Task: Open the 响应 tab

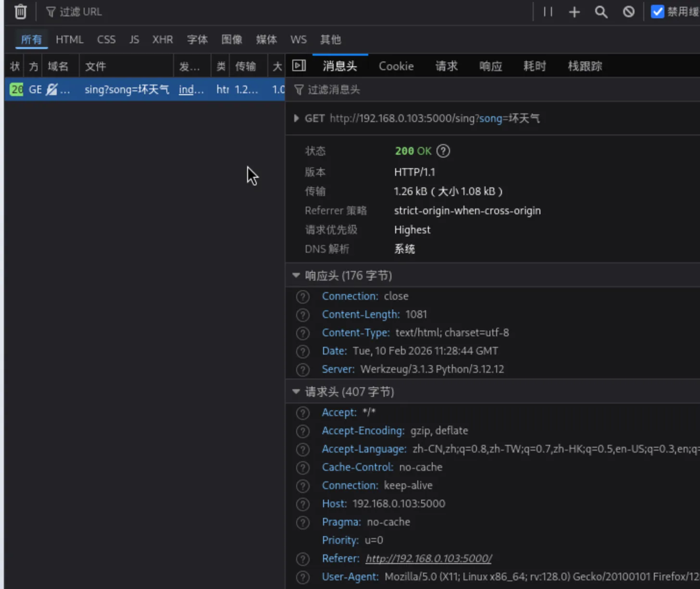Action: (490, 66)
